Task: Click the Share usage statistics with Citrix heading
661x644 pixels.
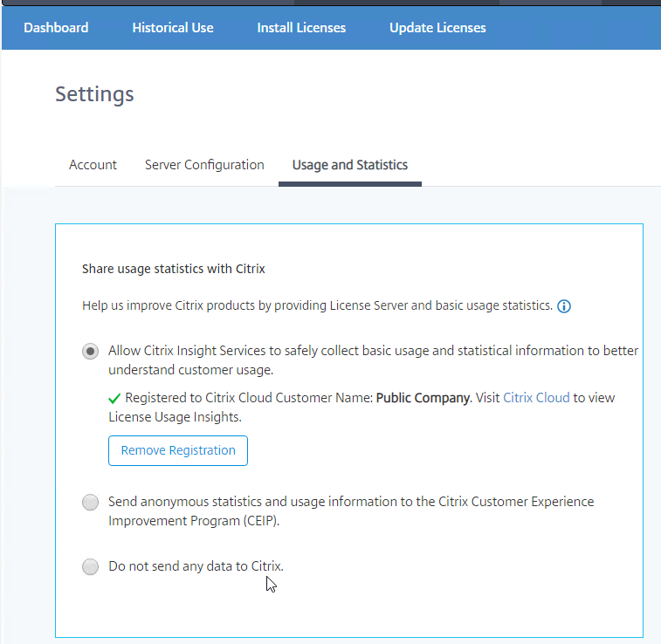Action: [x=173, y=269]
